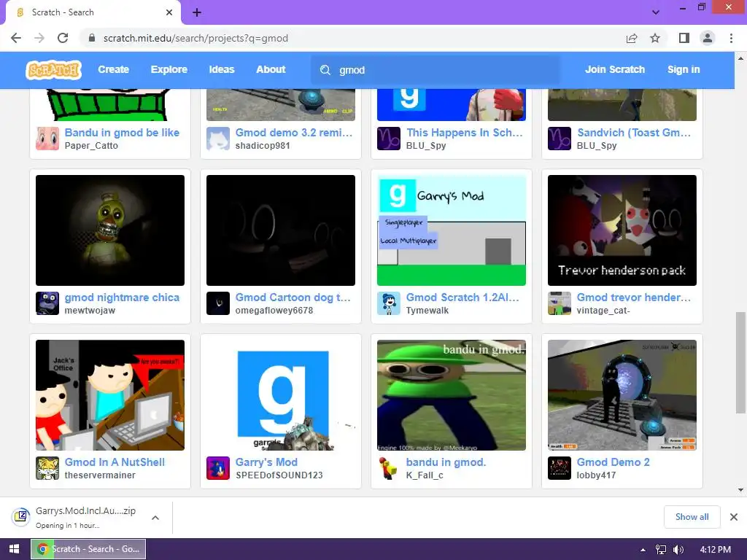Open the volume tray icon
Screen dimensions: 747x560
pyautogui.click(x=678, y=550)
